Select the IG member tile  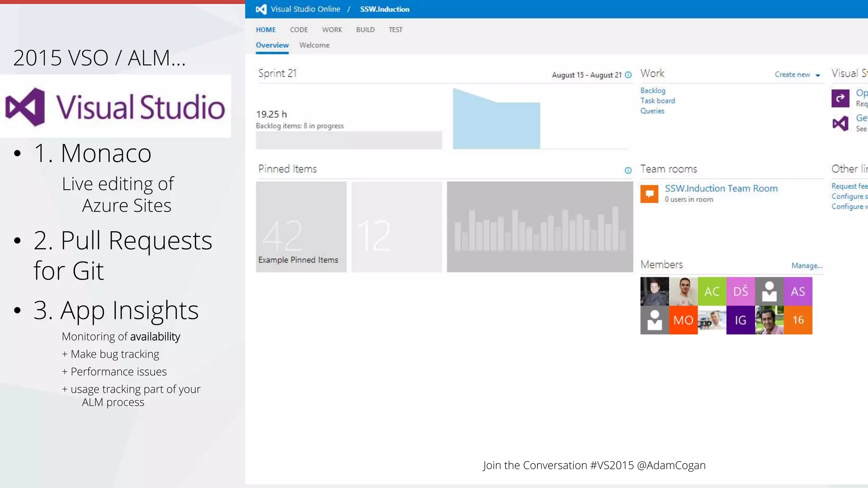pos(741,320)
